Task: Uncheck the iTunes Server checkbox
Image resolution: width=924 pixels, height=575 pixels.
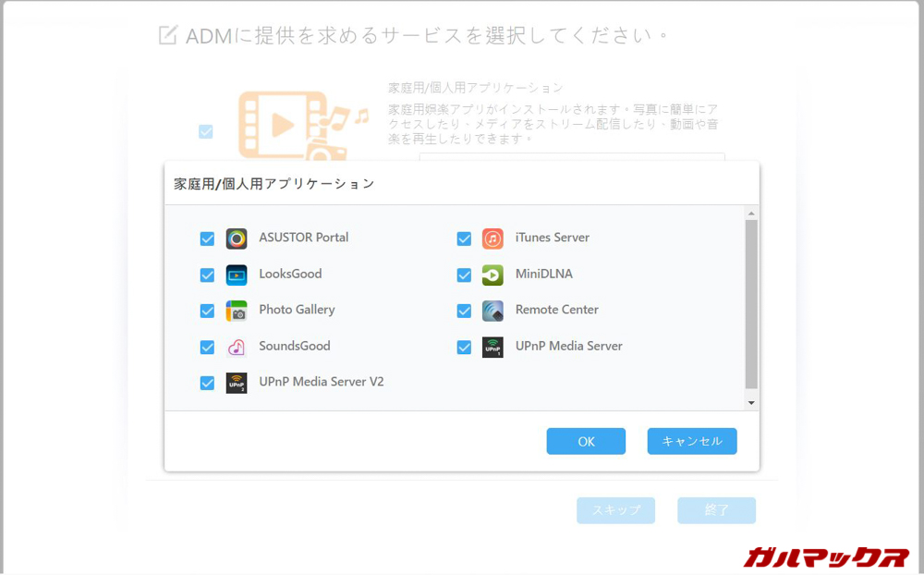Action: 464,239
